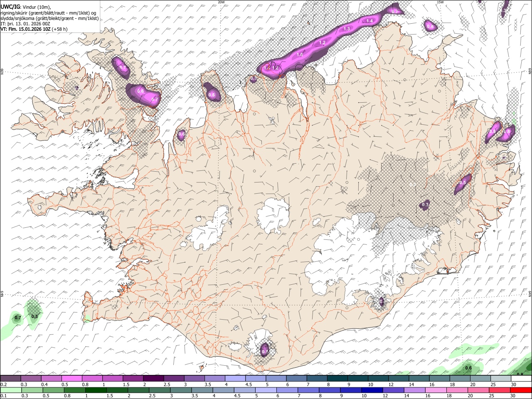
Task: Select the darkest purple swatch labelled 2 in the upper legend
Action: click(x=153, y=378)
